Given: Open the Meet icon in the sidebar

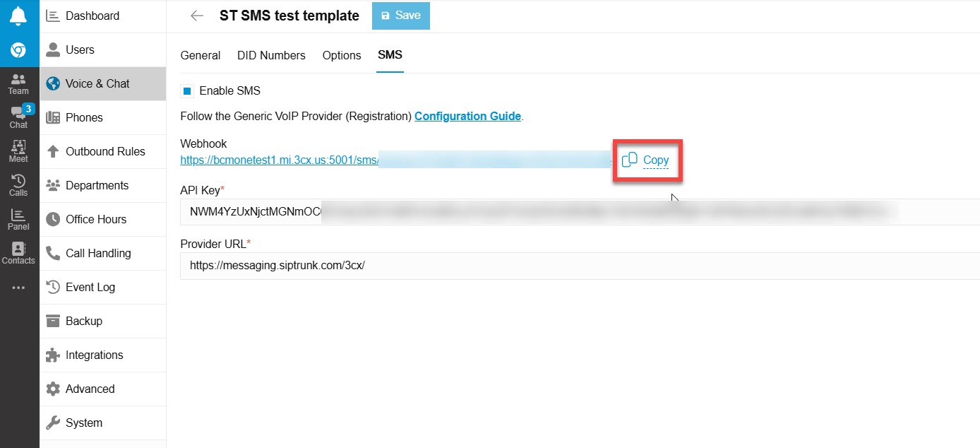Looking at the screenshot, I should 18,151.
